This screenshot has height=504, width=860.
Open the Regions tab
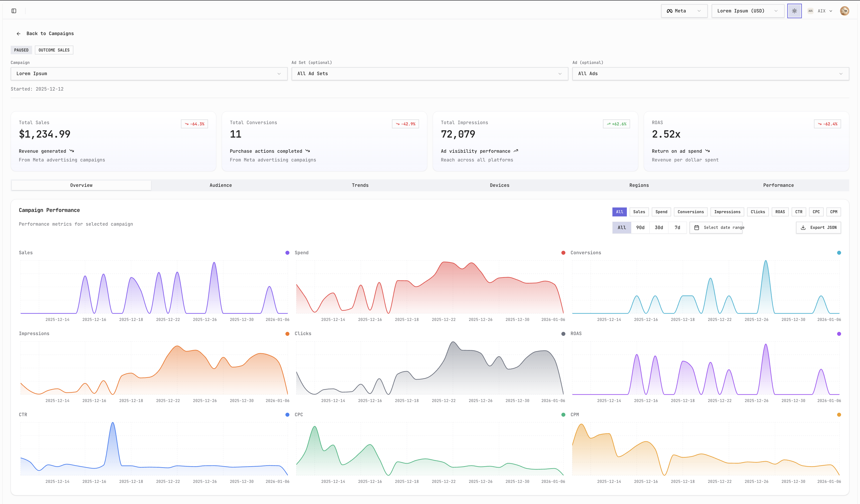click(640, 185)
